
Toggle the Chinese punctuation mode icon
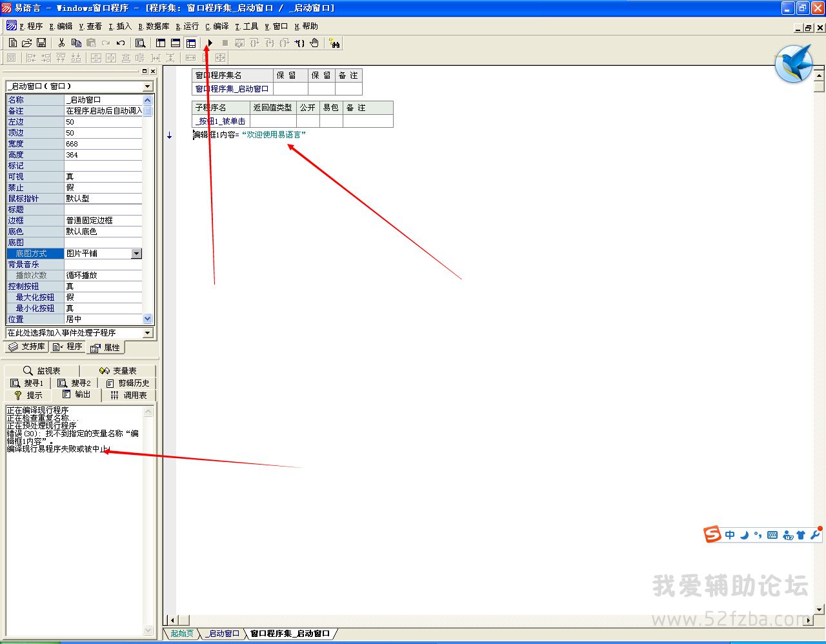click(x=758, y=534)
